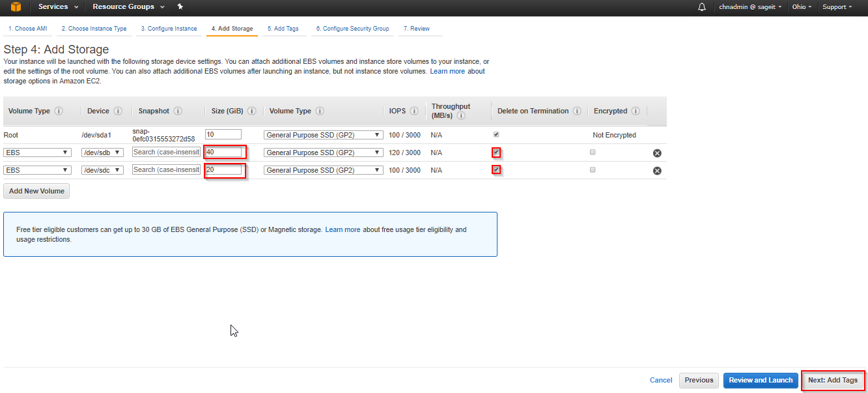The image size is (868, 393).
Task: Click the Add New Volume button
Action: tap(36, 191)
